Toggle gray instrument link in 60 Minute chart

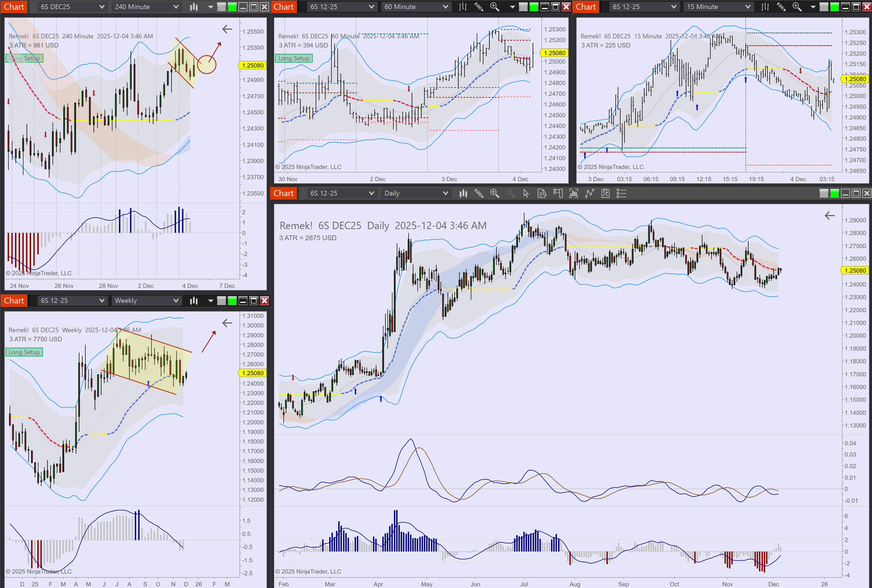click(523, 7)
